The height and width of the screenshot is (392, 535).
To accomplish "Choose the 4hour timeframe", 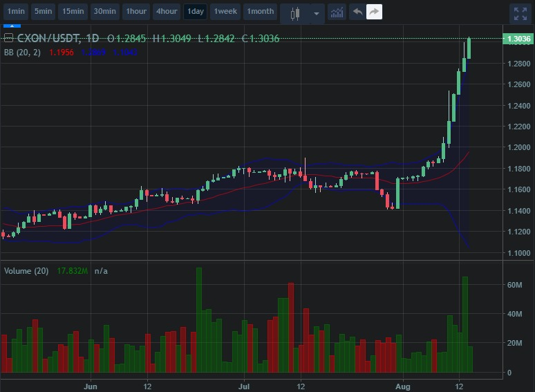I will 167,12.
